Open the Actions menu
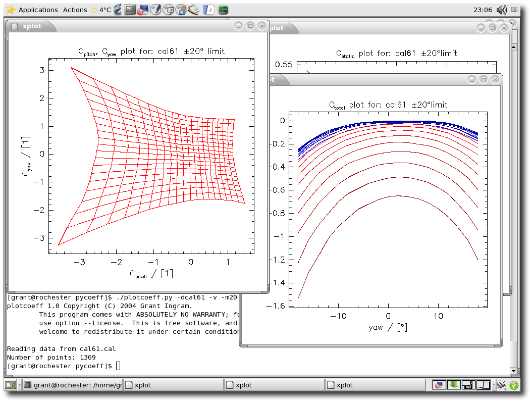This screenshot has width=532, height=403. 75,10
